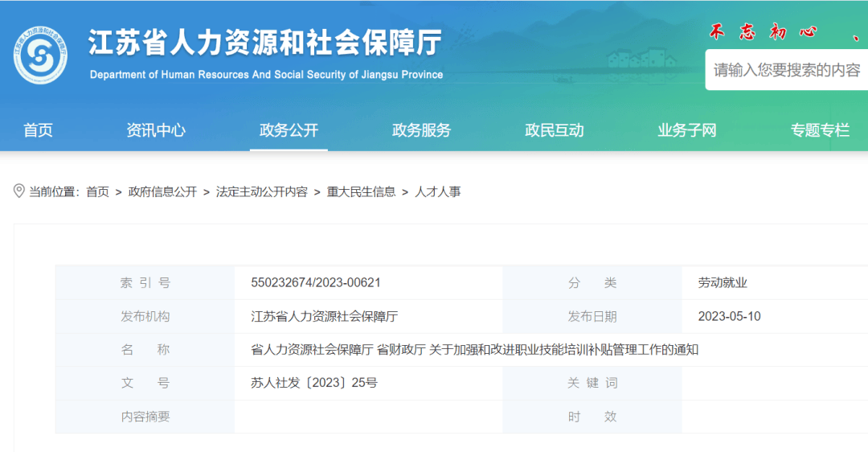Click the department's circular logo emblem
Screen dimensions: 868x452
[x=40, y=55]
